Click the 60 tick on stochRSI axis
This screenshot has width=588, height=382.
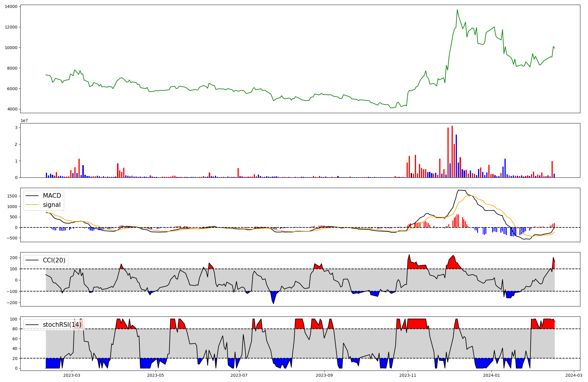click(15, 339)
